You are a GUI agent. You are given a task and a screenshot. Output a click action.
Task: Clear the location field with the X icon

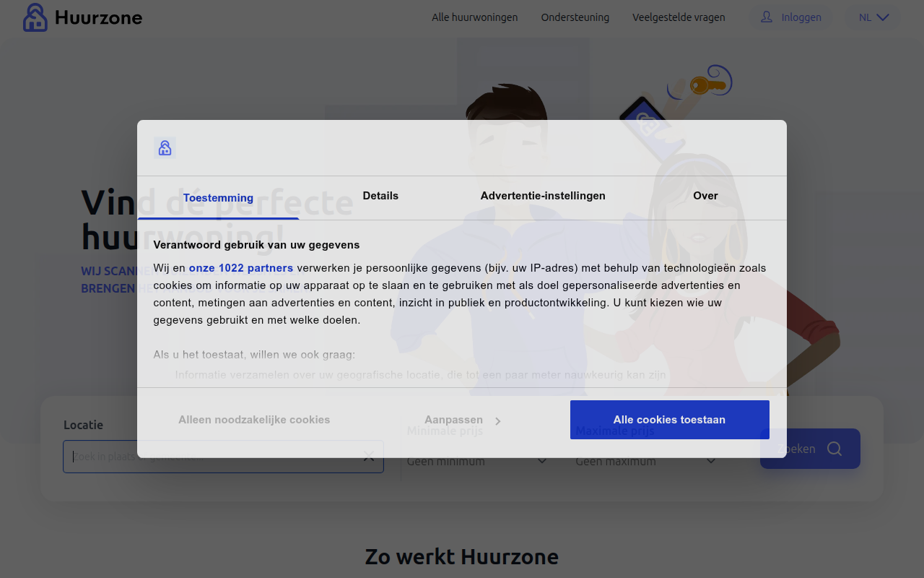coord(369,456)
